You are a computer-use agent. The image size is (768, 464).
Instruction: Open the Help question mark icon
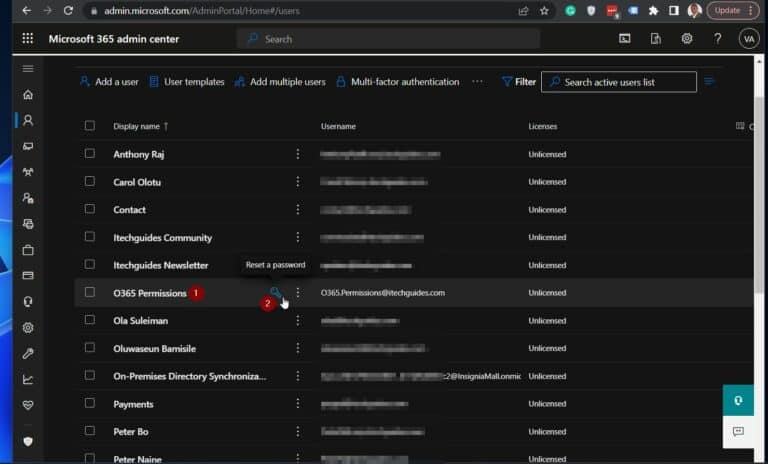tap(718, 39)
